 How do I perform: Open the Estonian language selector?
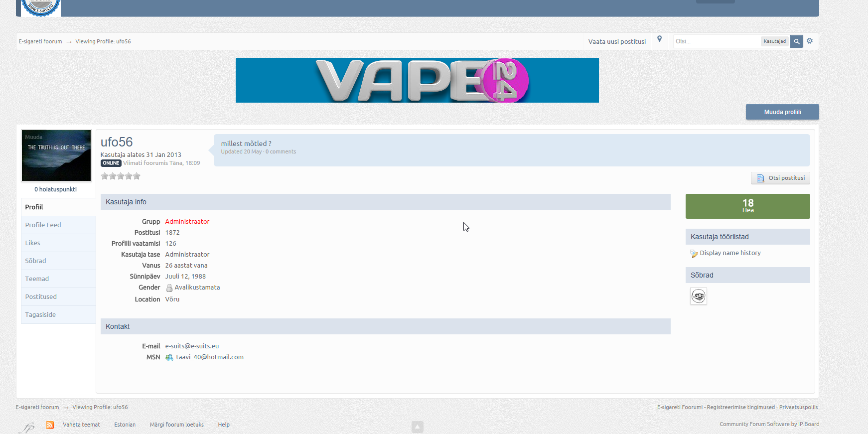click(x=125, y=425)
